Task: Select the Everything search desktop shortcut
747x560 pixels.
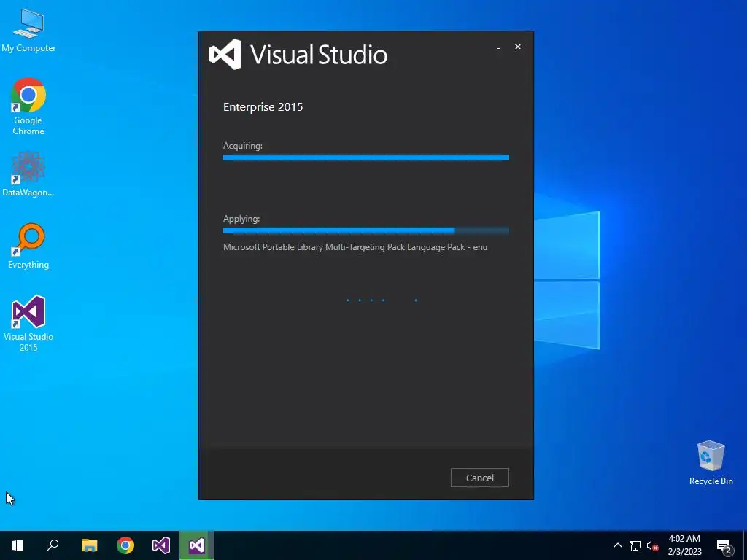Action: tap(28, 246)
